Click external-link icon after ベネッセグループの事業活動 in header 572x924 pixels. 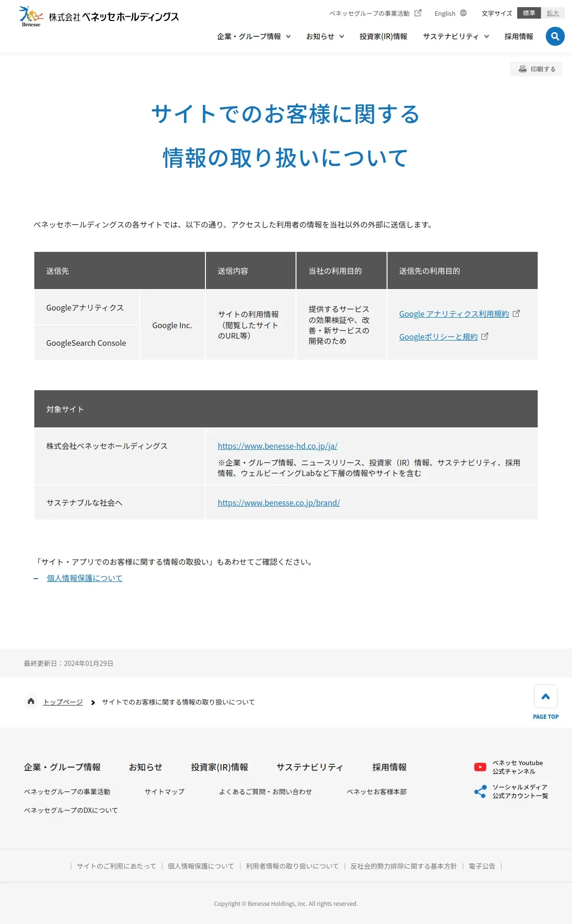coord(418,13)
